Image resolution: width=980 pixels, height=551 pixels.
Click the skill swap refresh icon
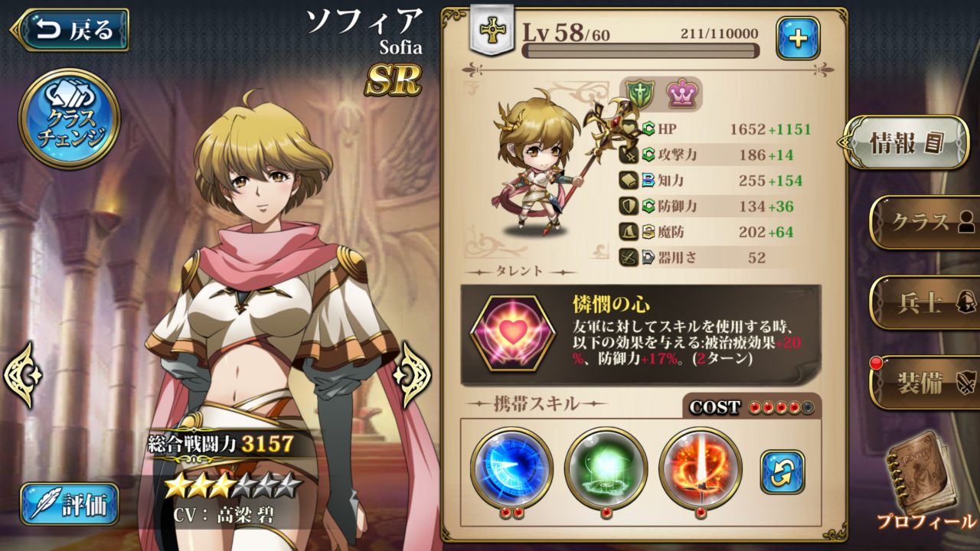[x=782, y=472]
